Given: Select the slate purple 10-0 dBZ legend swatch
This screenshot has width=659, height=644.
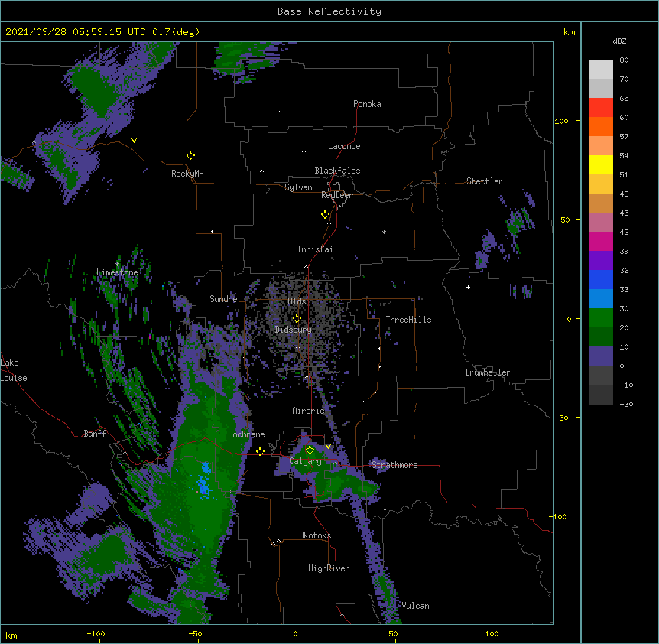Looking at the screenshot, I should click(x=601, y=356).
